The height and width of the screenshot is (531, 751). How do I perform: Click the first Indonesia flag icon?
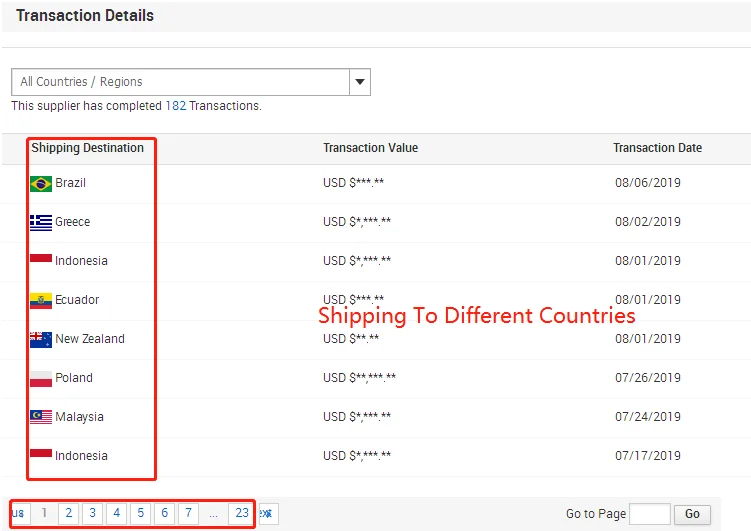(x=41, y=259)
